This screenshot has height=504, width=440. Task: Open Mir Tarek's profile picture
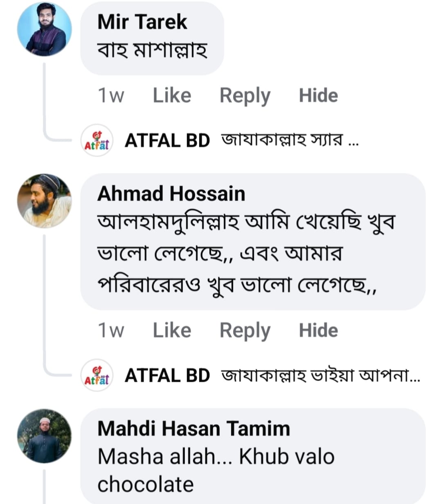click(x=44, y=29)
